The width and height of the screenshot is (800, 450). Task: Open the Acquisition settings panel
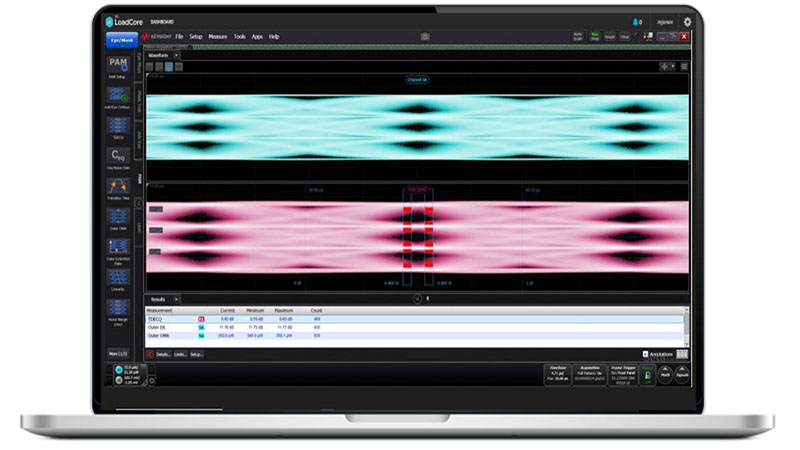[x=590, y=374]
